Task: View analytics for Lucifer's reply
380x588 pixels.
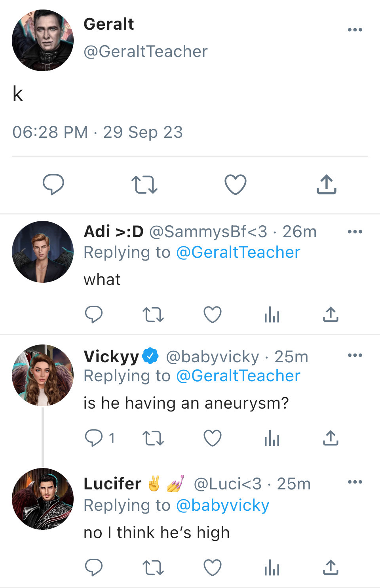Action: pyautogui.click(x=272, y=568)
